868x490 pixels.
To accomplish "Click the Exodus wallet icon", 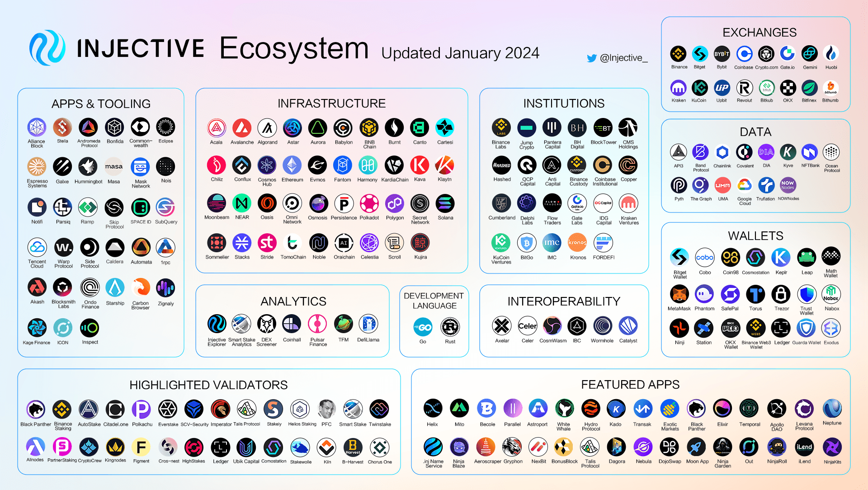I will click(831, 328).
